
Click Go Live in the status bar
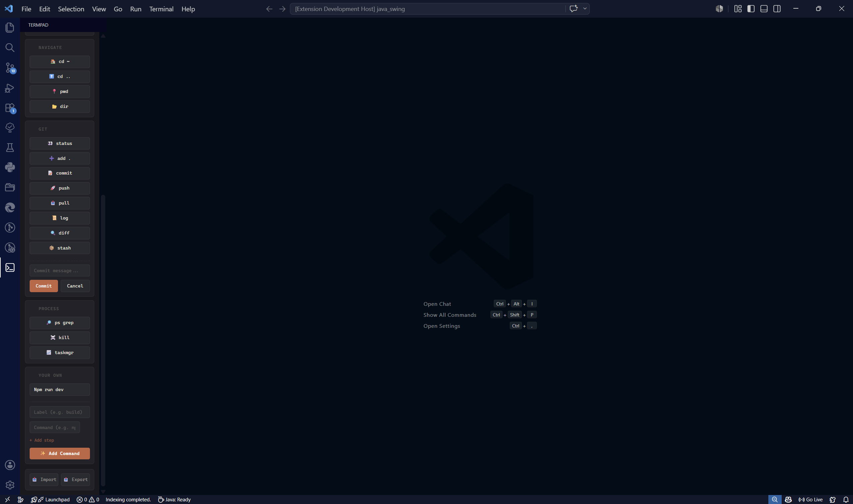(810, 500)
